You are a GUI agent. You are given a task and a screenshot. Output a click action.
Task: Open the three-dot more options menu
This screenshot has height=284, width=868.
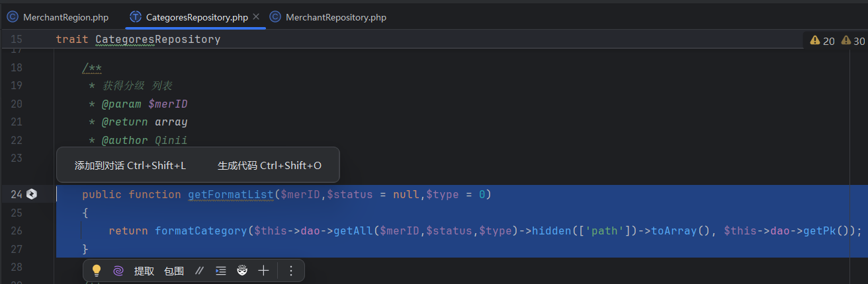click(291, 271)
